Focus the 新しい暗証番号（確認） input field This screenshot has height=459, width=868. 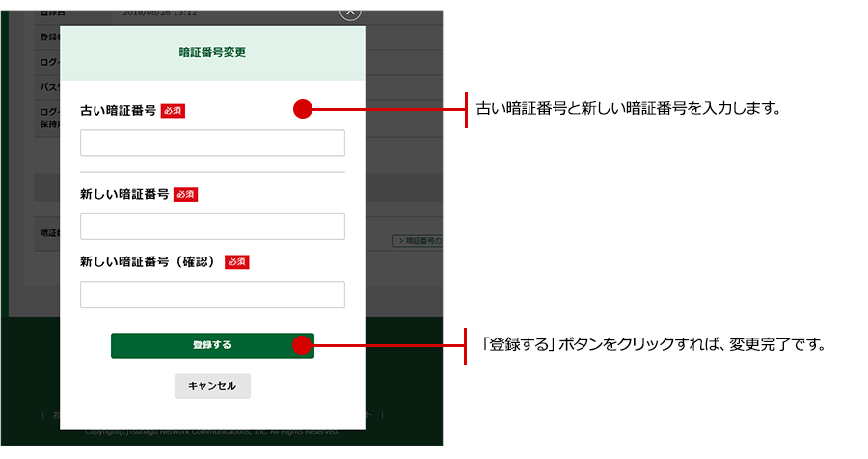tap(212, 294)
